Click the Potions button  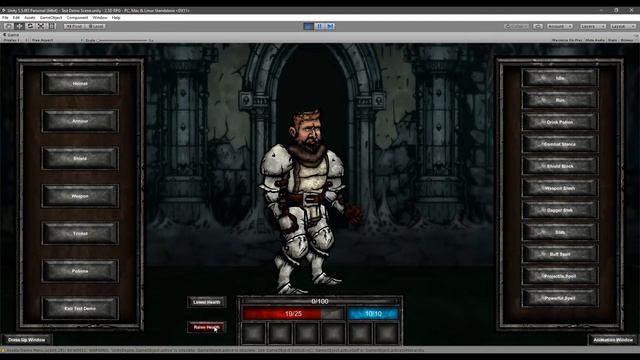80,271
